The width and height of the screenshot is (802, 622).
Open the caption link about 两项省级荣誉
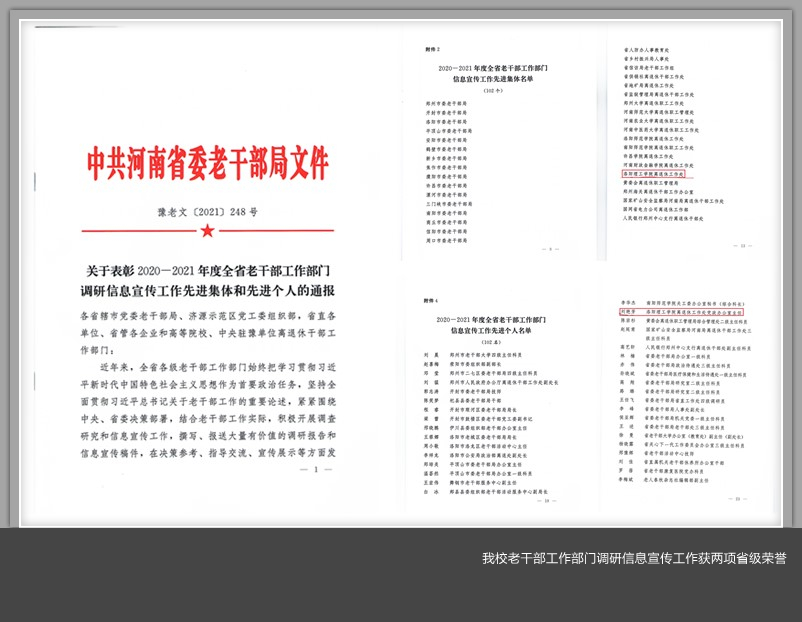click(x=634, y=558)
